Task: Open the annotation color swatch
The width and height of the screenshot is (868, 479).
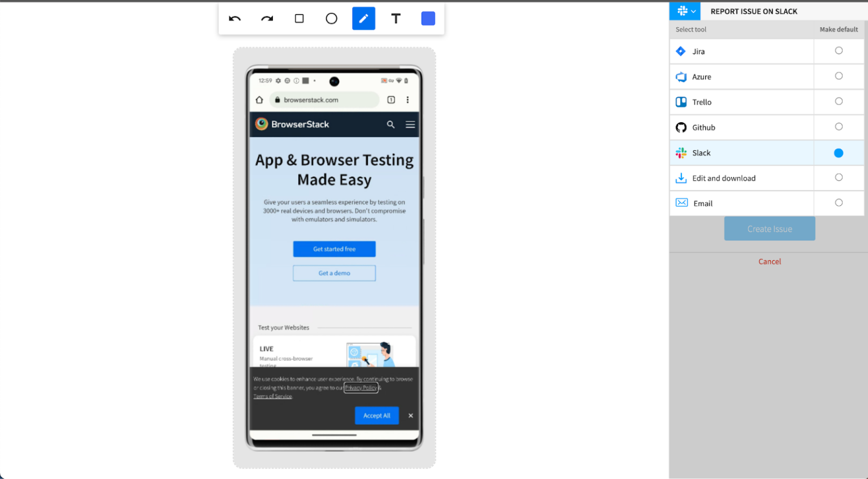Action: pyautogui.click(x=428, y=18)
